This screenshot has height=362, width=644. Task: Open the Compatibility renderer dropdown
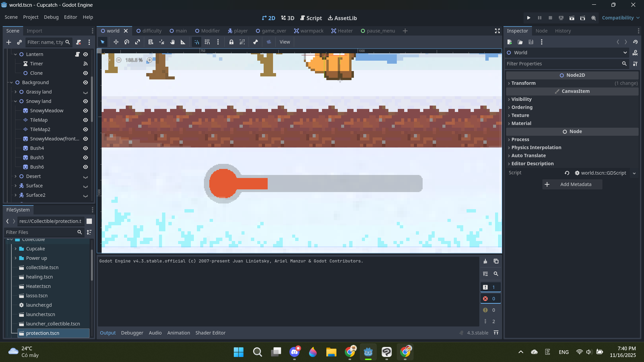click(621, 18)
